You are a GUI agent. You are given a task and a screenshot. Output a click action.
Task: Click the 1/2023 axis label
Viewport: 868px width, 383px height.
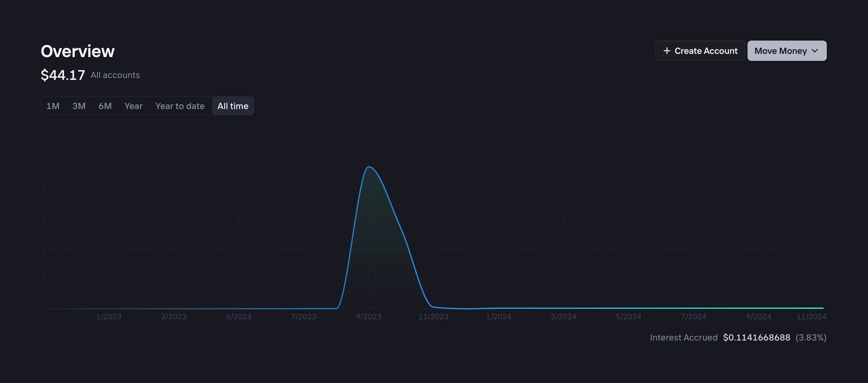pos(108,317)
